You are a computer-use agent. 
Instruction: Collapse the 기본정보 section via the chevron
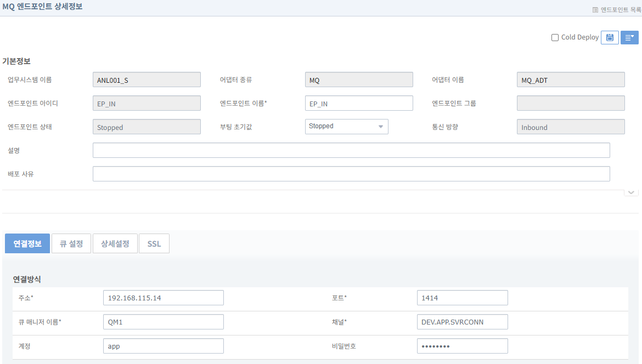pyautogui.click(x=630, y=192)
